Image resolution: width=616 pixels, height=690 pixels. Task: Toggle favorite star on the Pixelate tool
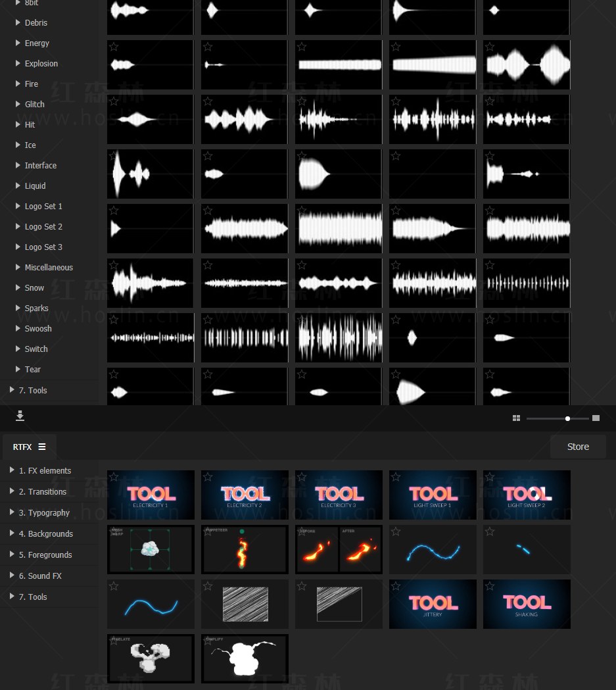tap(114, 640)
